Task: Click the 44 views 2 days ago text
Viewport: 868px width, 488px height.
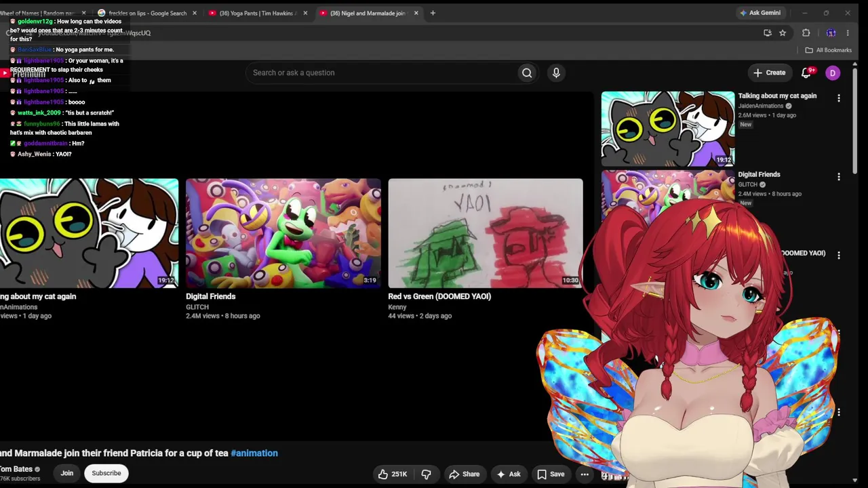Action: (x=420, y=316)
